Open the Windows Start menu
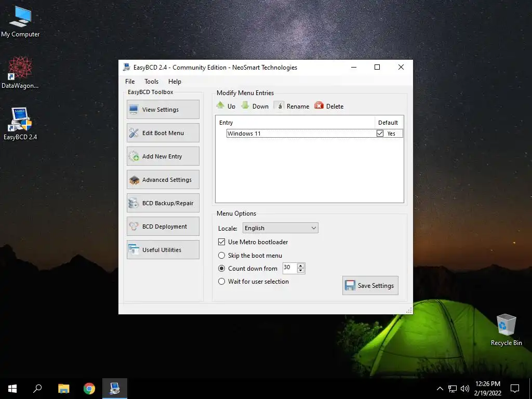Screen dimensions: 532x399 tap(12, 389)
